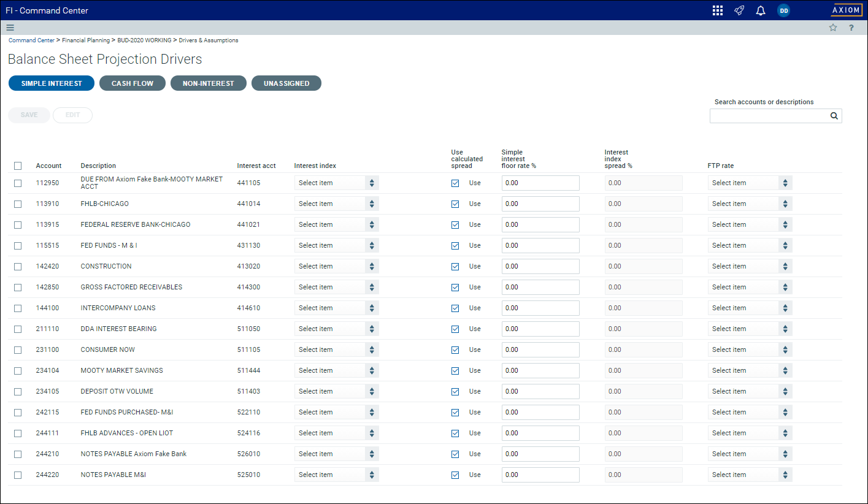This screenshot has height=504, width=868.
Task: Edit floor rate field for INTERCOMPANY LOANS
Action: pyautogui.click(x=540, y=308)
